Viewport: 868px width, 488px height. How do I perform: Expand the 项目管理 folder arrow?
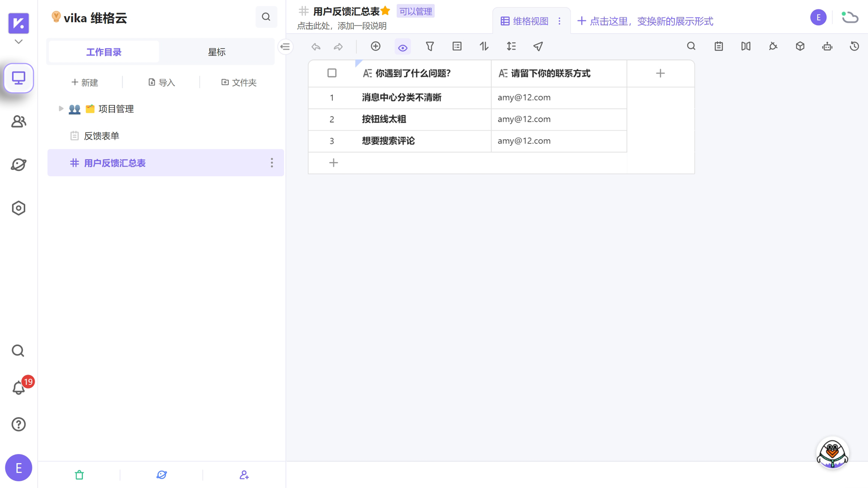(61, 108)
